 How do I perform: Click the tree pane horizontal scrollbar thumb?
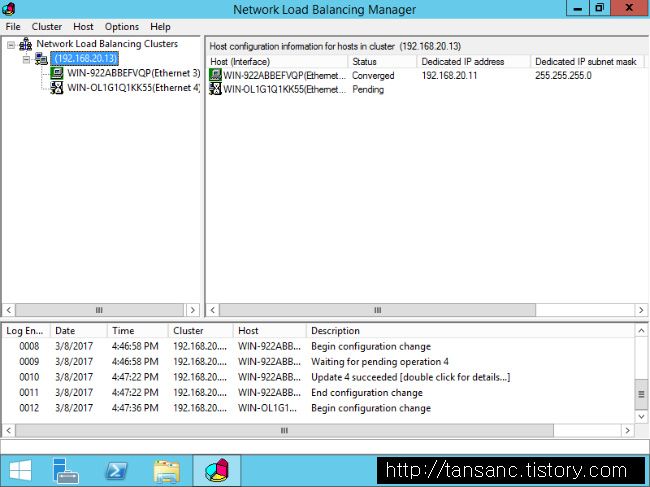click(x=99, y=310)
